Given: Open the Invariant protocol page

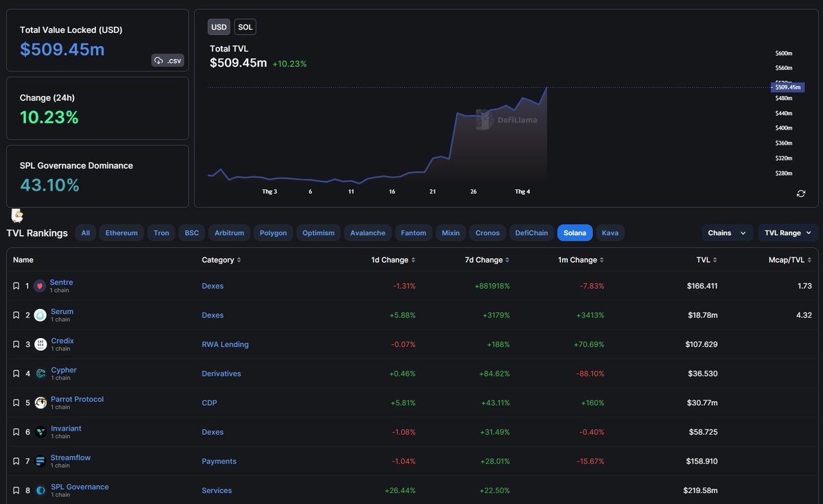Looking at the screenshot, I should pyautogui.click(x=66, y=429).
